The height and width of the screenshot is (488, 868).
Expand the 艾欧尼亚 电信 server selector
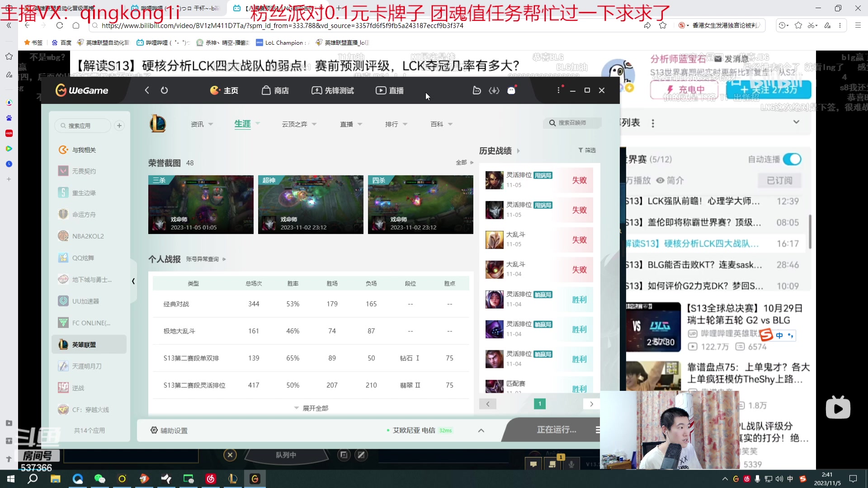click(x=481, y=431)
